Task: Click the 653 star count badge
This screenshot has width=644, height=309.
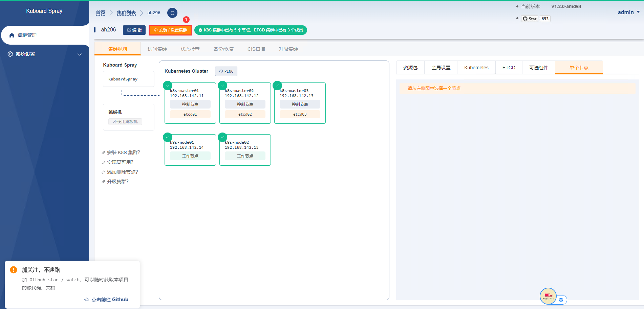Action: [x=545, y=19]
